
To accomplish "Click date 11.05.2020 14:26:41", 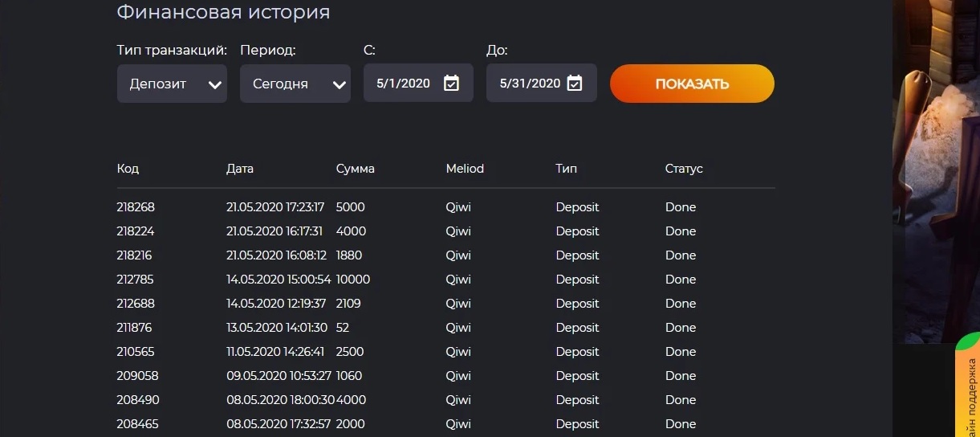I will pos(275,352).
